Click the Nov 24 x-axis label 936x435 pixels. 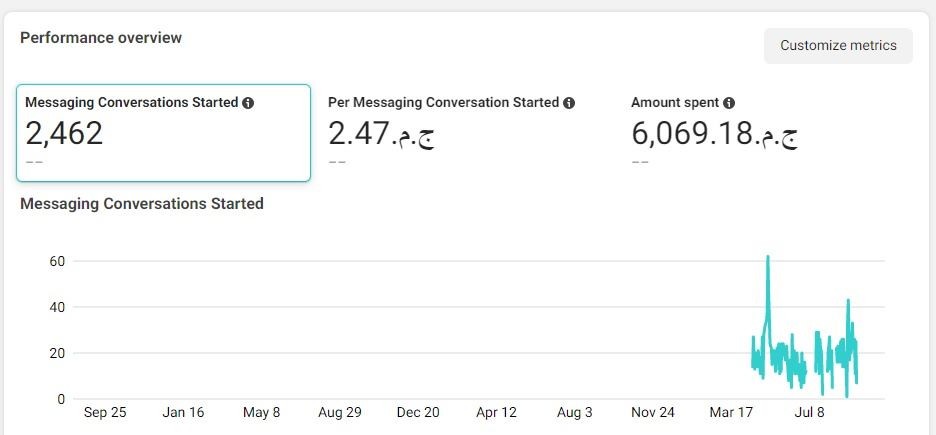click(x=652, y=412)
